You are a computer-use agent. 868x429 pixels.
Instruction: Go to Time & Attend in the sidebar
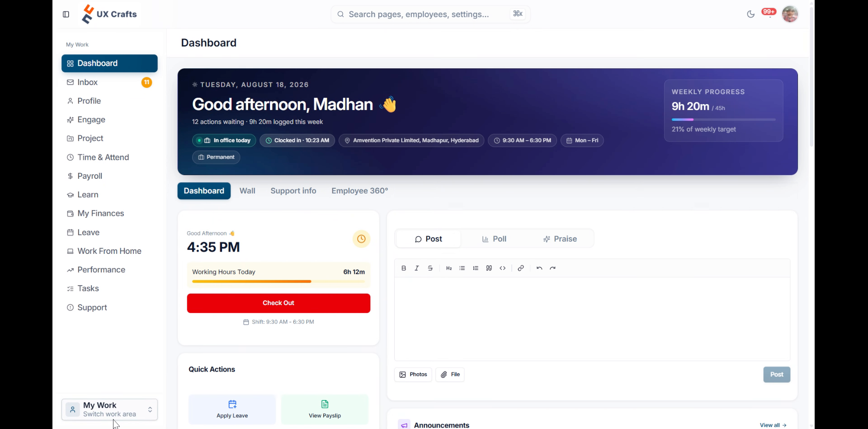coord(109,157)
